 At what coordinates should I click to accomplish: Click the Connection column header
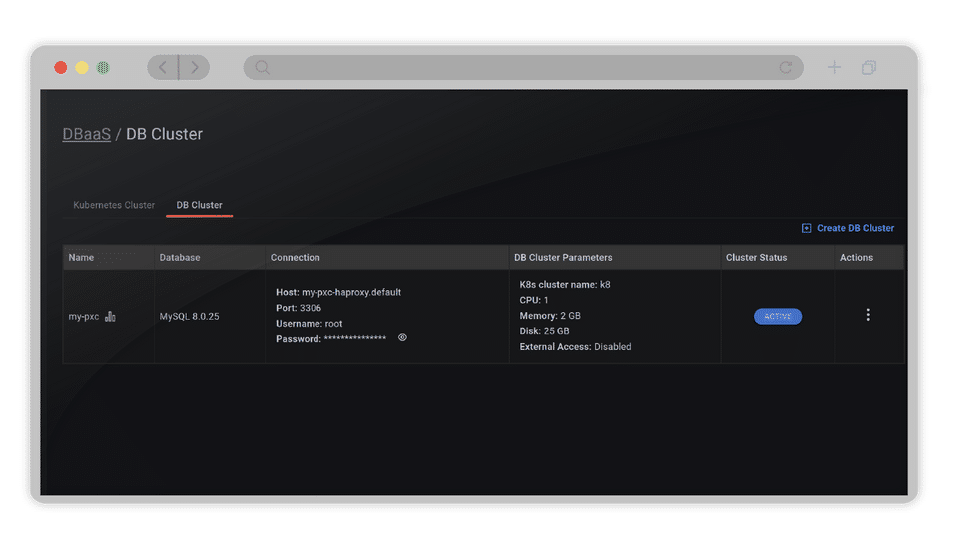(x=295, y=258)
